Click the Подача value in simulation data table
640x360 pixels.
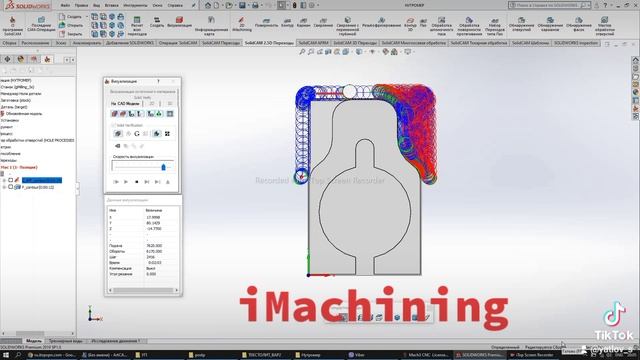click(x=154, y=246)
